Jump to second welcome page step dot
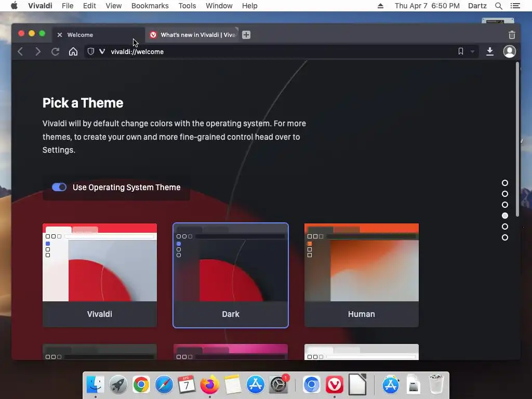The image size is (532, 399). coord(505,194)
